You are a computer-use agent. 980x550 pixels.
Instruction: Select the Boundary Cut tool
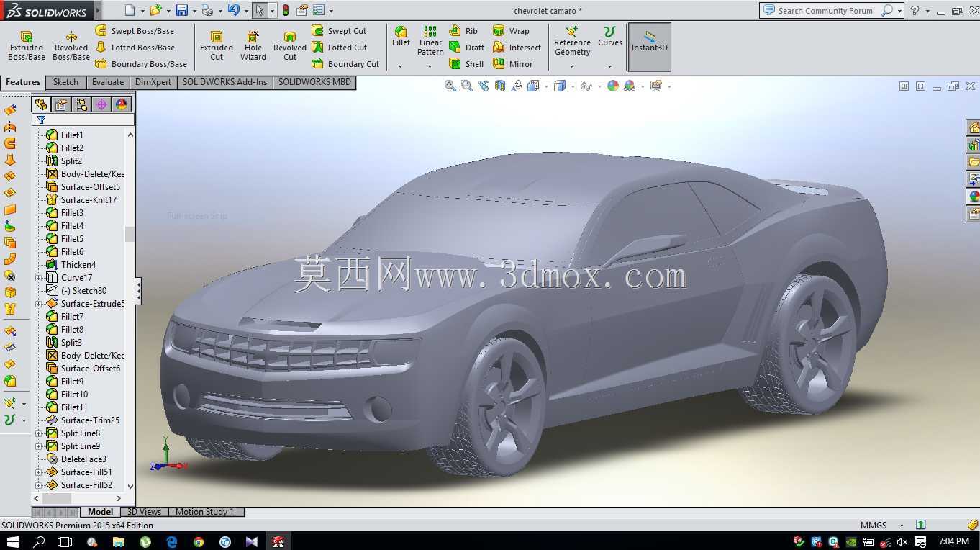tap(345, 64)
